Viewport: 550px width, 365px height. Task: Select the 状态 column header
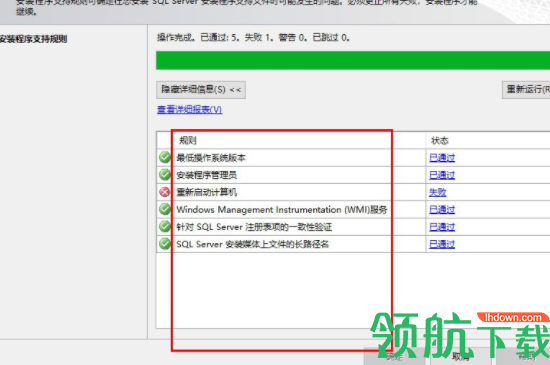tap(440, 141)
